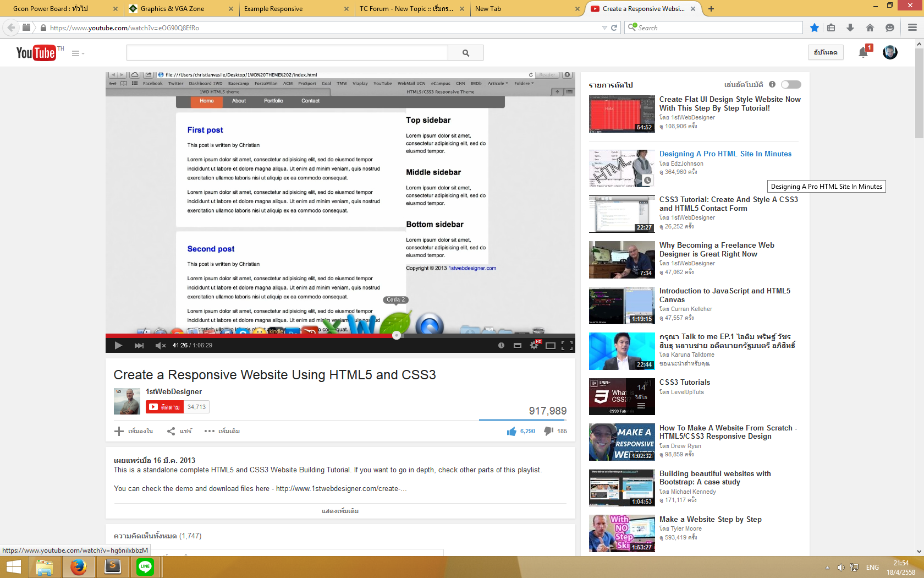
Task: Like the video with thumbs up
Action: coord(512,431)
